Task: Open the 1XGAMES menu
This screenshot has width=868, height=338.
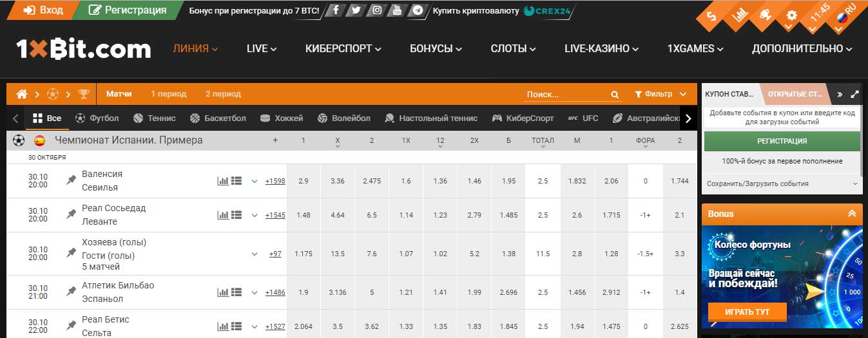Action: click(695, 49)
